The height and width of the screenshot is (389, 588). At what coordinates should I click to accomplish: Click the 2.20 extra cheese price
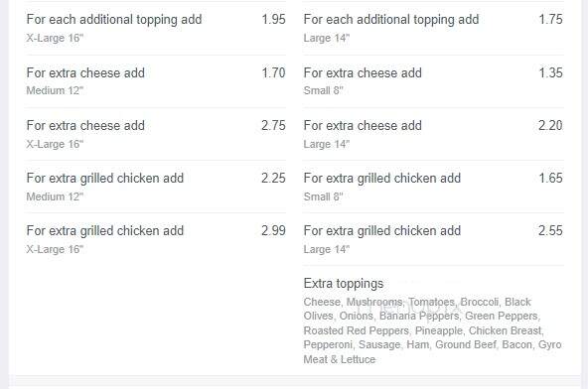pyautogui.click(x=550, y=126)
